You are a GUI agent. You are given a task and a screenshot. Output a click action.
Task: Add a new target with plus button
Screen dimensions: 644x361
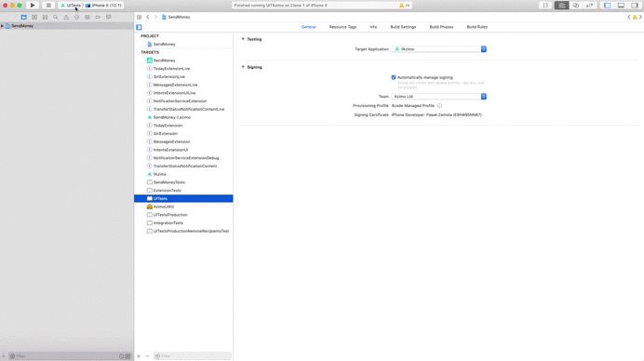pyautogui.click(x=139, y=356)
